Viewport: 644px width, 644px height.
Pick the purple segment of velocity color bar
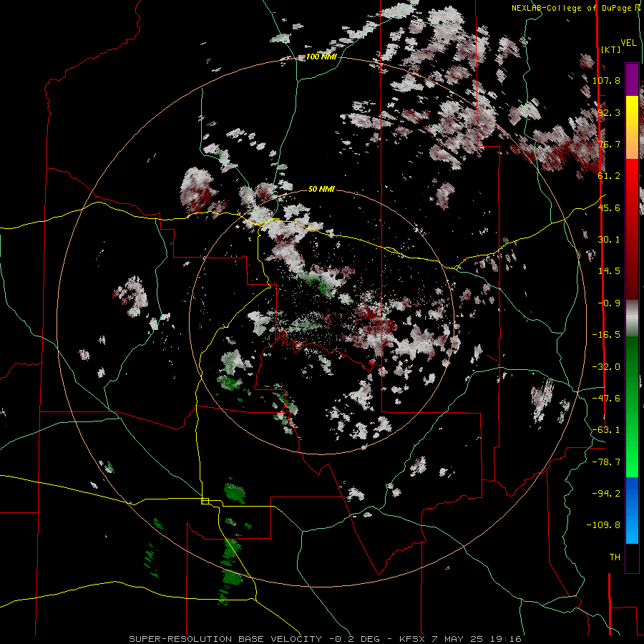tap(632, 79)
